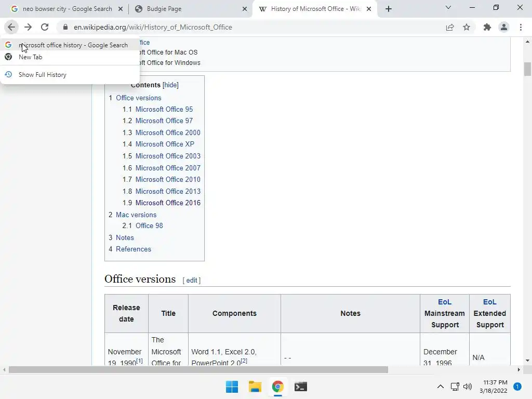Open citation [1] in release date cell
Image resolution: width=532 pixels, height=399 pixels.
[x=139, y=361]
